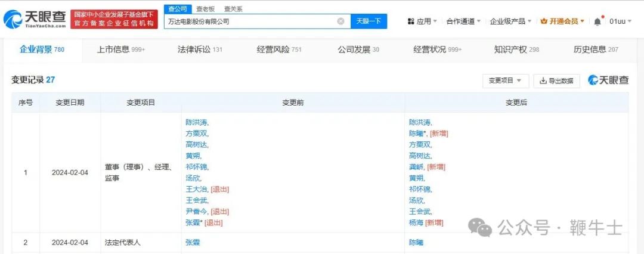Select the 企业背景 tab
The height and width of the screenshot is (254, 644).
pyautogui.click(x=42, y=49)
